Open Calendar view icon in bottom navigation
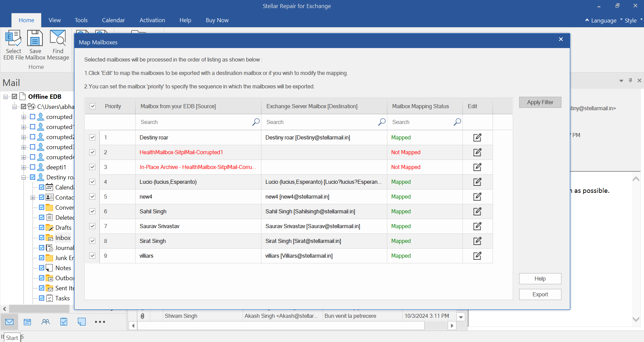The width and height of the screenshot is (644, 342). pos(28,322)
